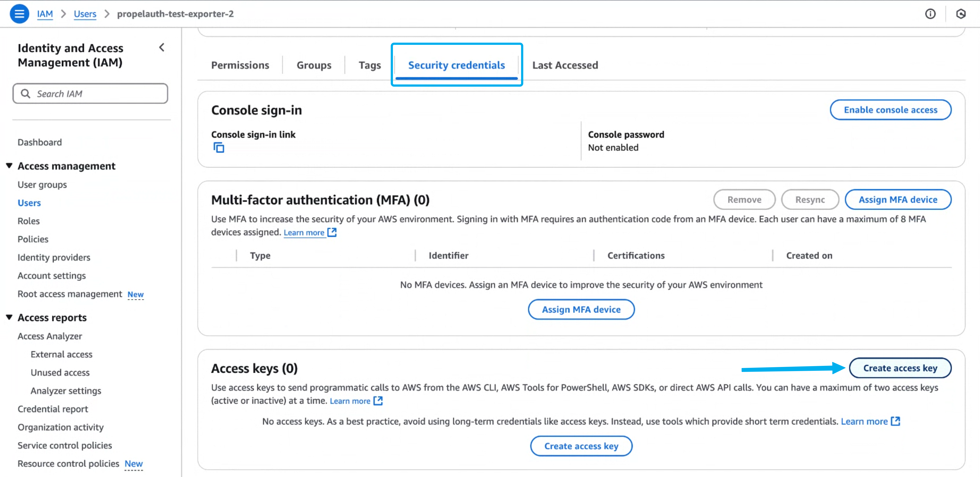This screenshot has width=980, height=477.
Task: Click the Type column header
Action: [x=260, y=256]
